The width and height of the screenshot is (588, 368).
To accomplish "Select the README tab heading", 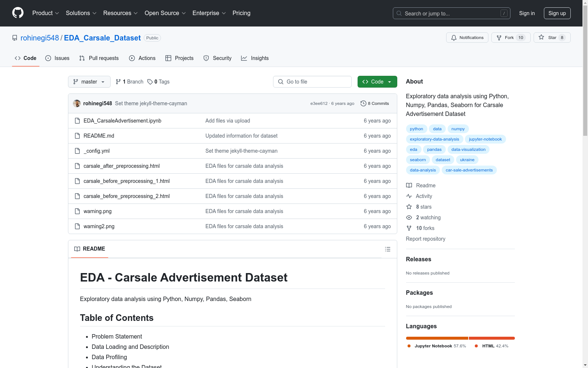I will pos(90,249).
